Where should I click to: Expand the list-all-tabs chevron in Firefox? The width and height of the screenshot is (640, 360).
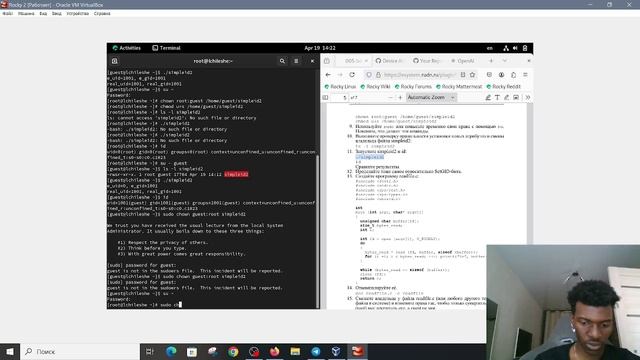tap(504, 61)
